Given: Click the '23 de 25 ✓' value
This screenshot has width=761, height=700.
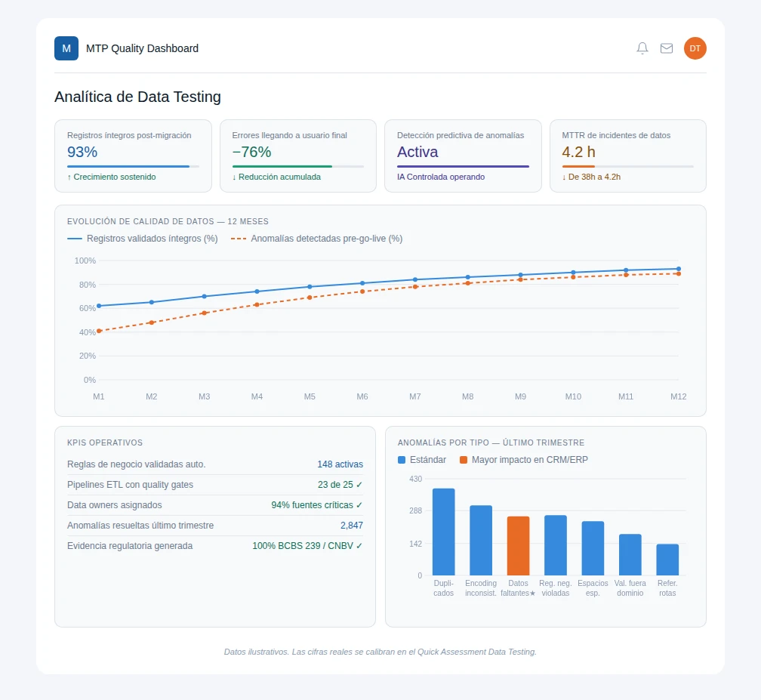Looking at the screenshot, I should [340, 485].
